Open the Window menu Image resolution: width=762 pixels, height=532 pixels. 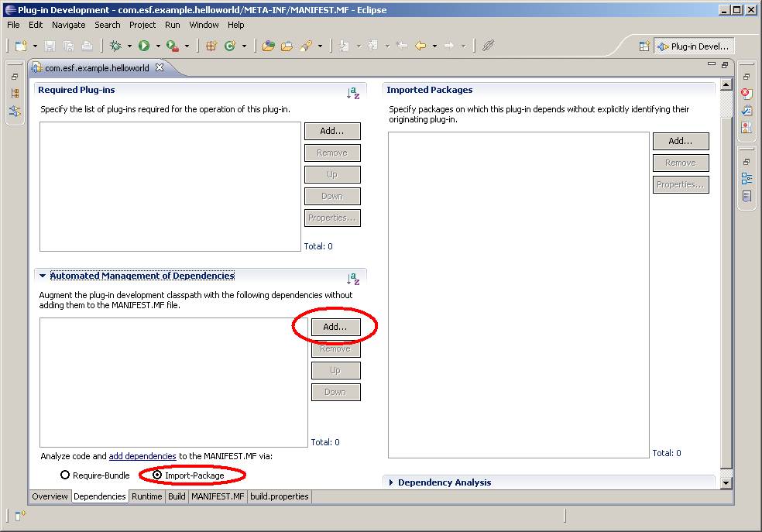coord(204,25)
